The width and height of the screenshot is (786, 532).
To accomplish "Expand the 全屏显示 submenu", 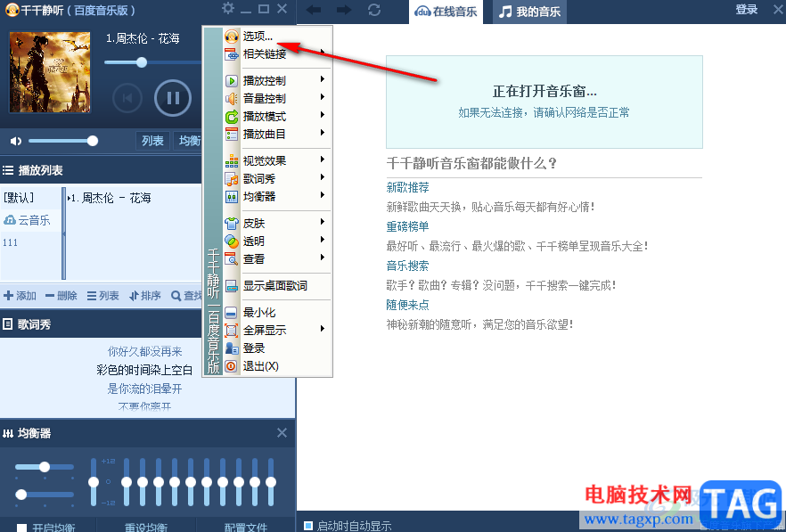I will (x=323, y=329).
